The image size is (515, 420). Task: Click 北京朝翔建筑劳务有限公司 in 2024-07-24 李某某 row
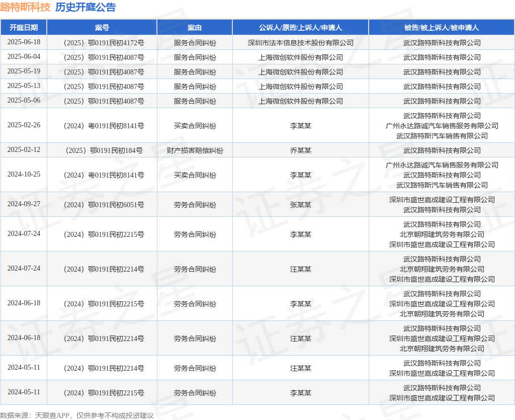pos(442,234)
